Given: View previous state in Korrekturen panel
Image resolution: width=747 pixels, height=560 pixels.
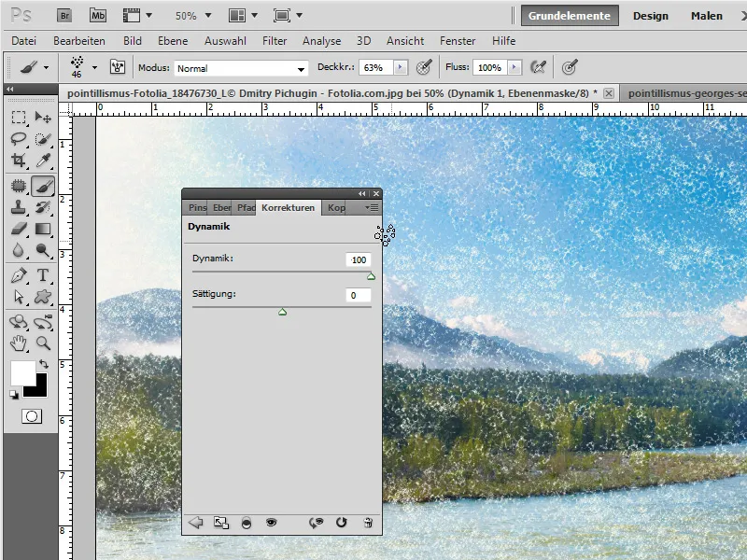Looking at the screenshot, I should click(x=316, y=523).
